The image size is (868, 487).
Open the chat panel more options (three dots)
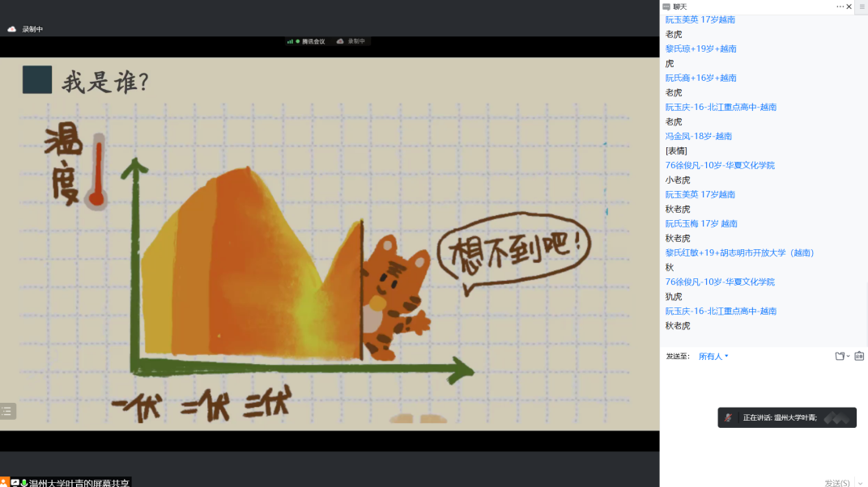click(x=840, y=6)
